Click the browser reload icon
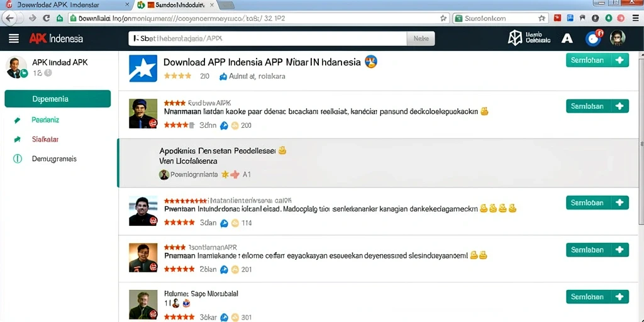This screenshot has height=322, width=644. [46, 18]
